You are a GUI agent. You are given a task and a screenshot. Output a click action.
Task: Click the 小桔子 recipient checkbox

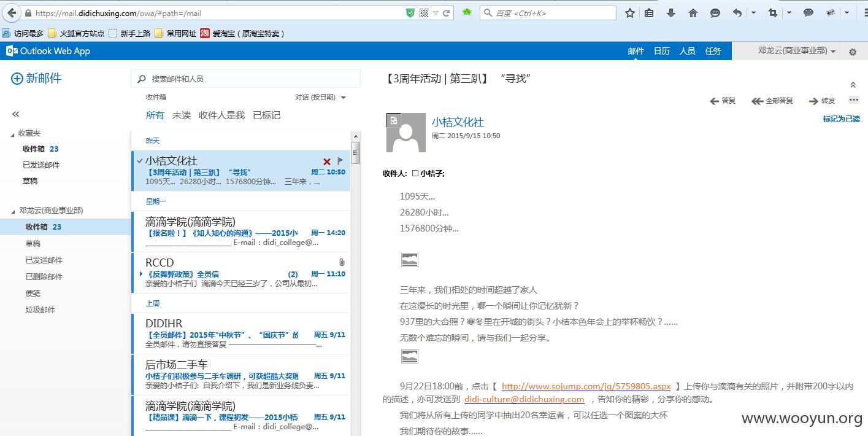pos(415,173)
